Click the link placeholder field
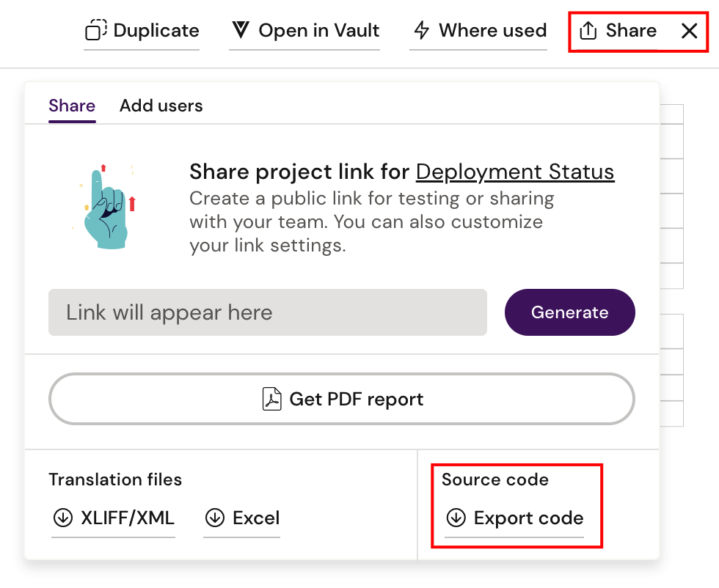 coord(267,312)
